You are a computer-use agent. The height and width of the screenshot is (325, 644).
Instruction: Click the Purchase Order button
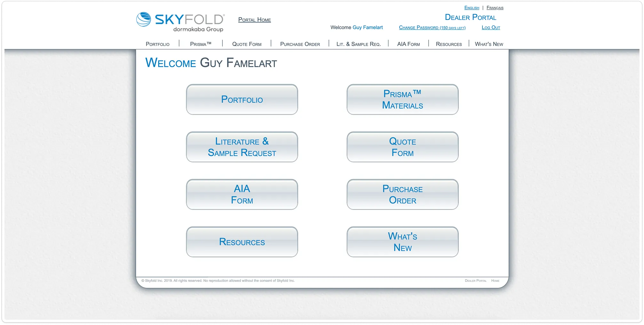click(402, 194)
